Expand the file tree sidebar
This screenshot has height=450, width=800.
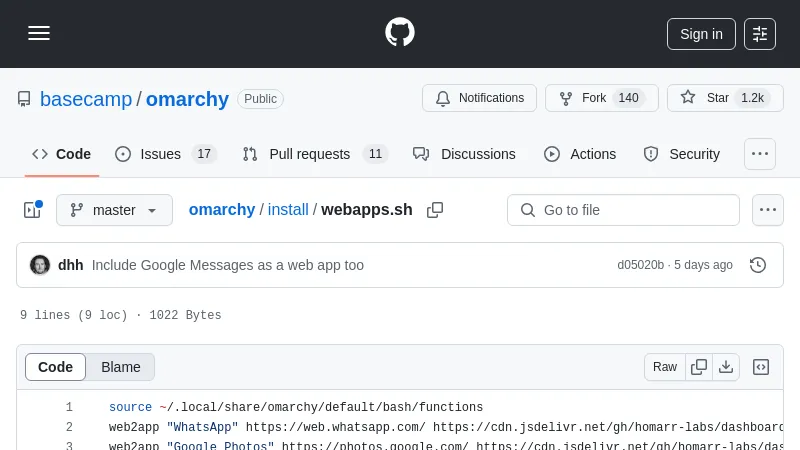click(32, 210)
